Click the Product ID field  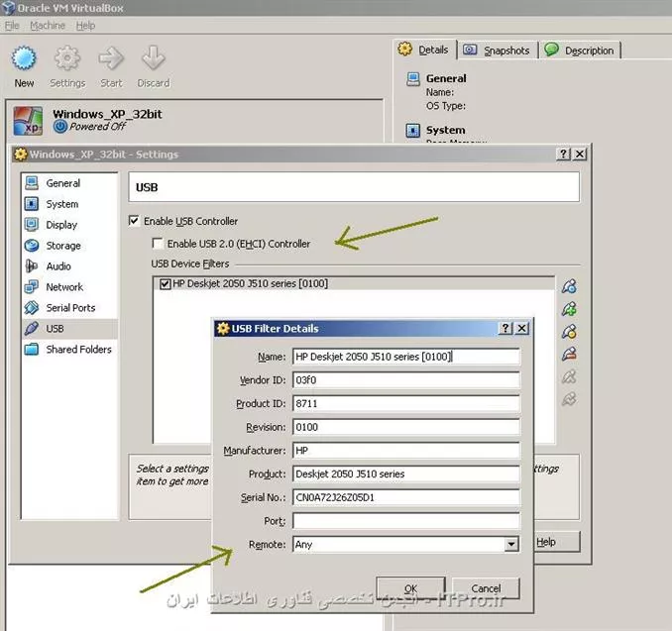point(405,403)
